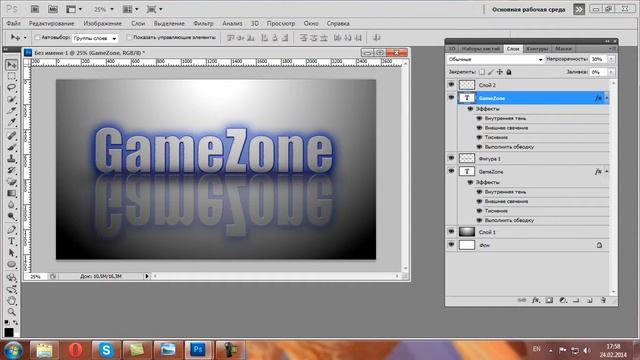Open Opera from the taskbar

(76, 350)
